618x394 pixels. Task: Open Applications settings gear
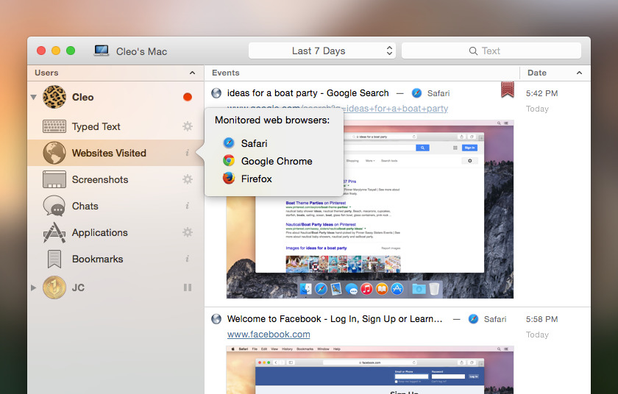187,232
